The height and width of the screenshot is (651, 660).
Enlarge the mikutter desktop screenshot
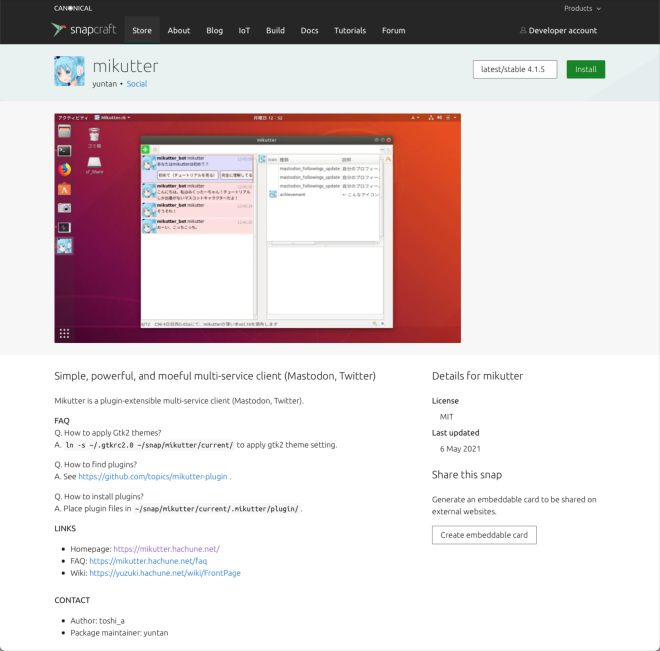pos(257,228)
